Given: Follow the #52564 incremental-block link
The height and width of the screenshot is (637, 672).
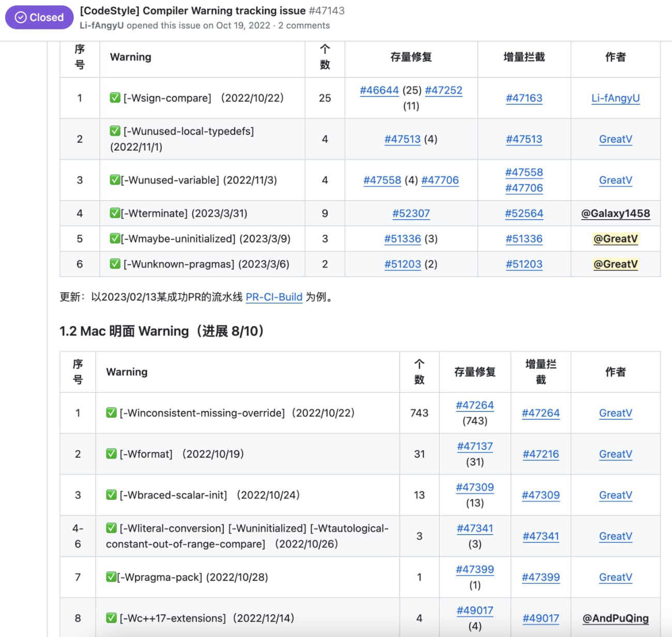Looking at the screenshot, I should click(524, 213).
